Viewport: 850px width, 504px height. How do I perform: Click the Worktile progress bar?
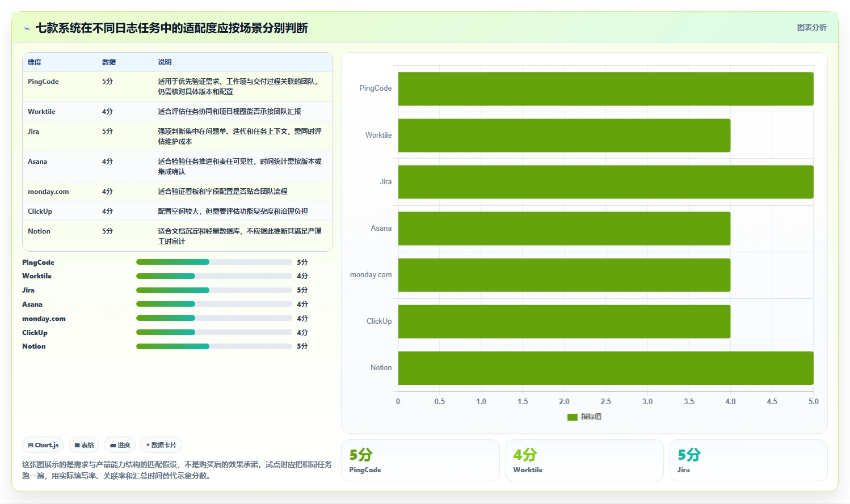click(x=214, y=276)
